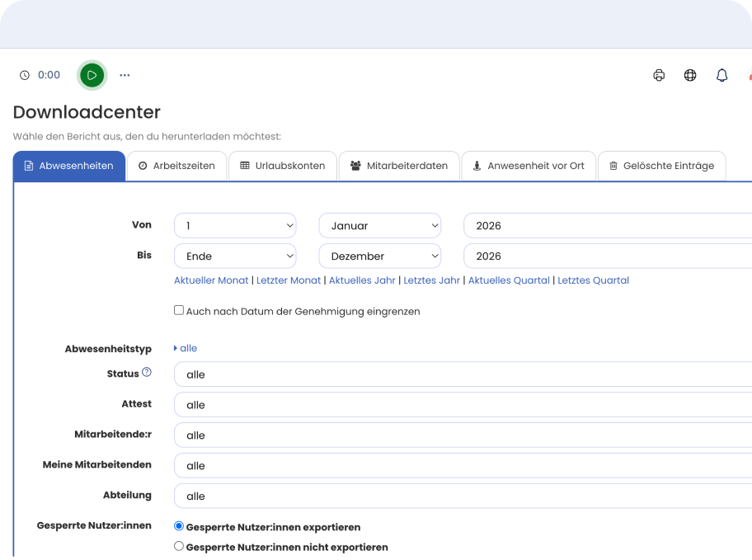The image size is (752, 560).
Task: Open the Status dropdown
Action: pyautogui.click(x=463, y=374)
